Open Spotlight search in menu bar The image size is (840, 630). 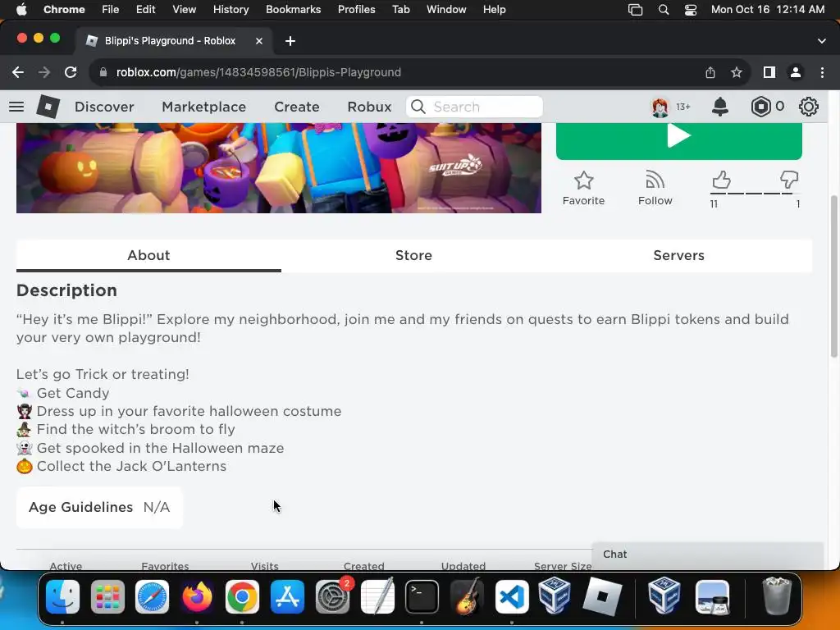coord(663,10)
